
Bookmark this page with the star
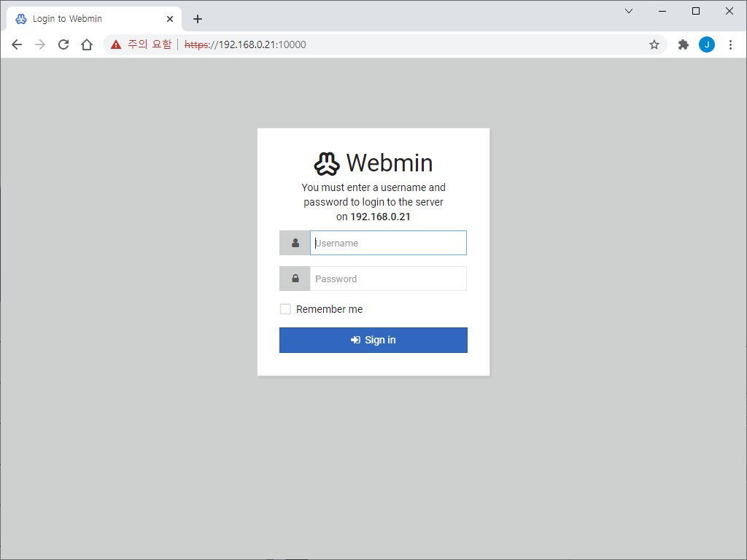pyautogui.click(x=654, y=44)
